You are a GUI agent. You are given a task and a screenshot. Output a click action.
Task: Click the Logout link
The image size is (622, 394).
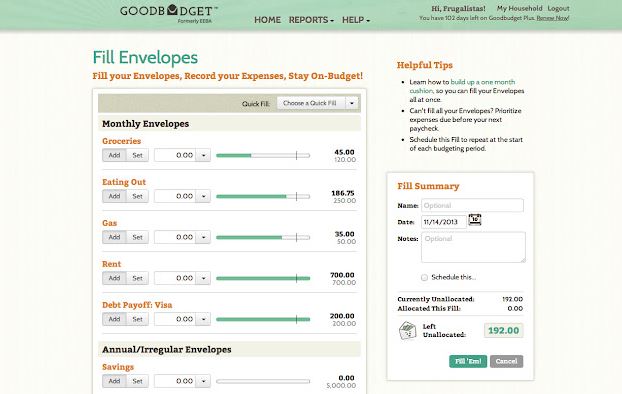[x=558, y=8]
